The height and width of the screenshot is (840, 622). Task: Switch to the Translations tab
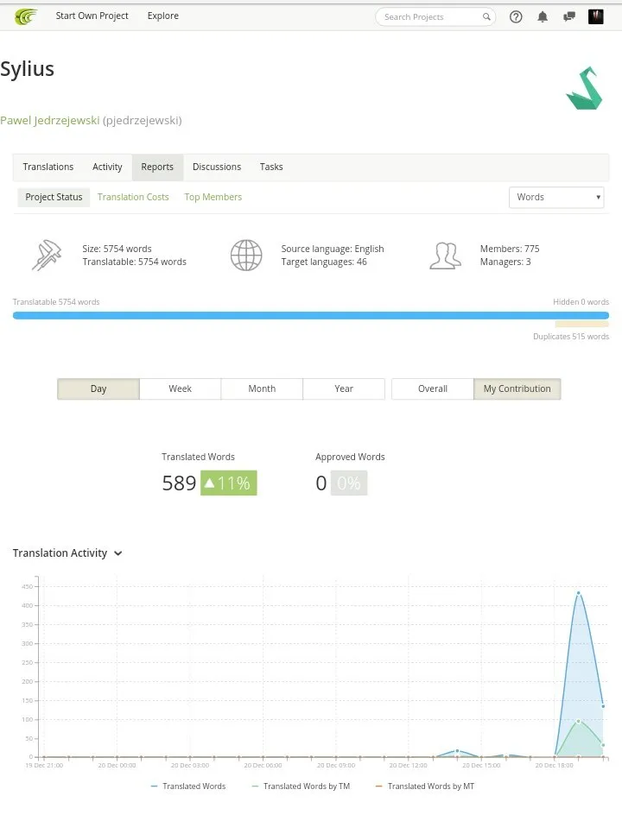point(48,167)
